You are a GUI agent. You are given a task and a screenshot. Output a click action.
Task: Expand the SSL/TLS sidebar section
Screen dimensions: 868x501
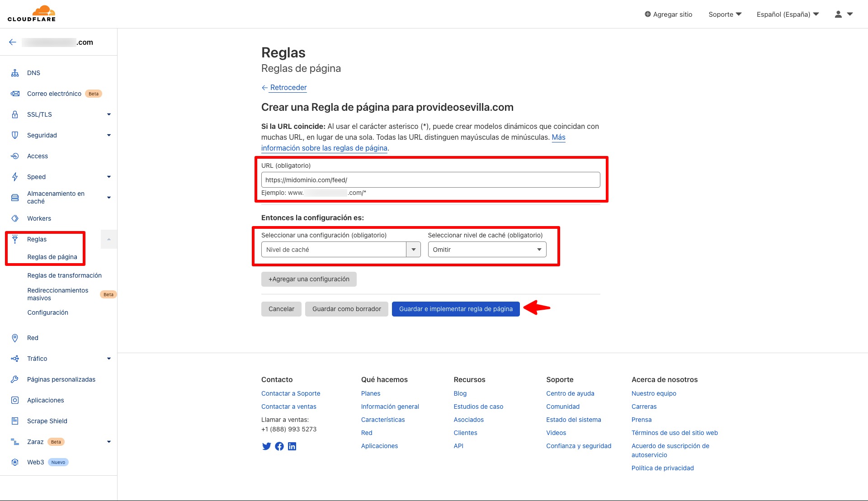(108, 114)
